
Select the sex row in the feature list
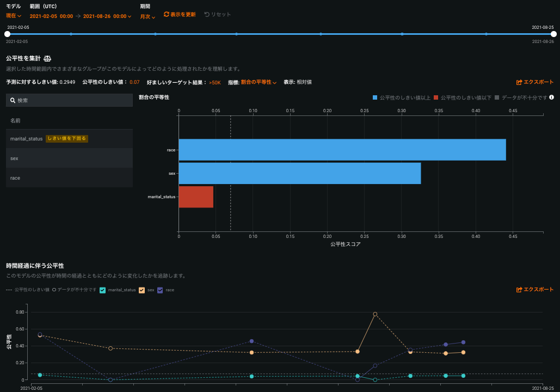[69, 158]
